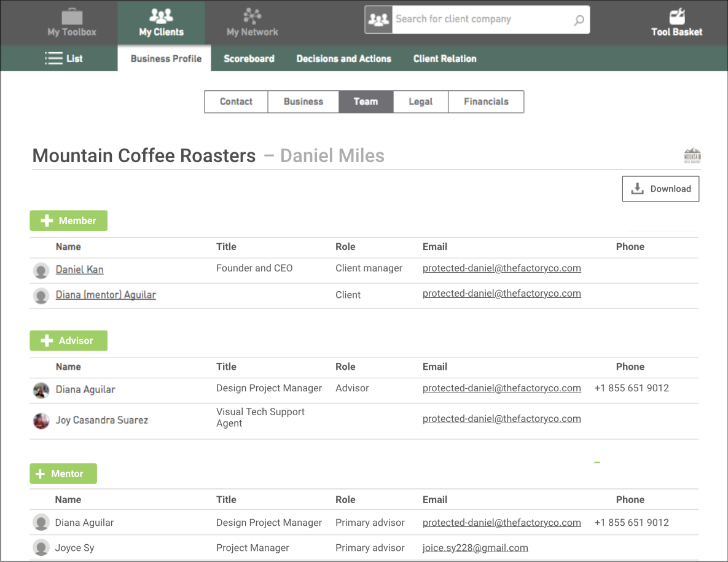This screenshot has width=728, height=562.
Task: Click Joy Casandra Suarez name
Action: click(102, 420)
